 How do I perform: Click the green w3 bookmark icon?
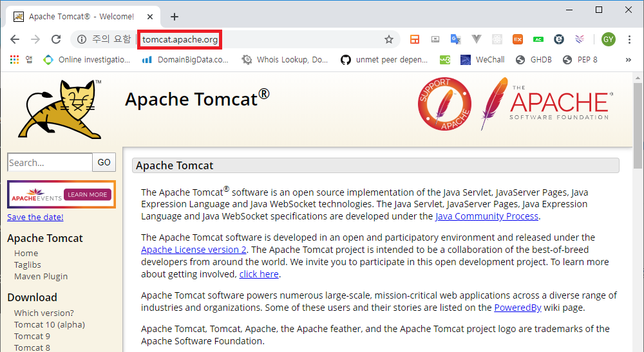click(445, 60)
